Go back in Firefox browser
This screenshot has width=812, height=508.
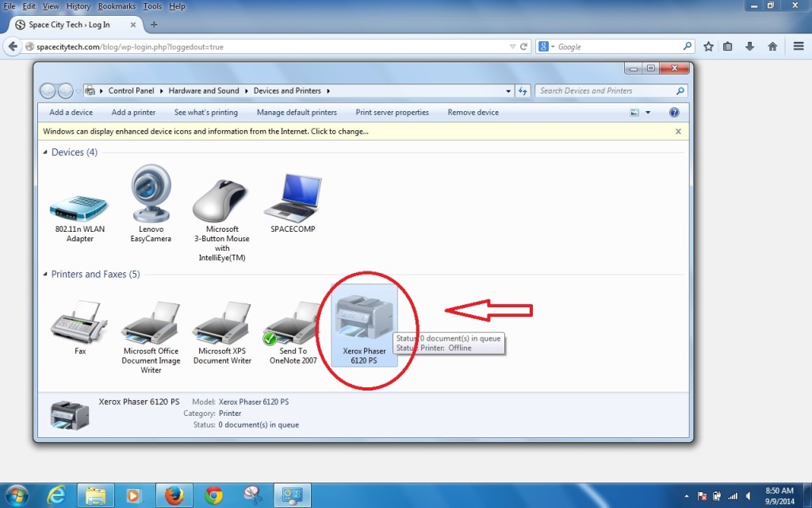pos(13,46)
